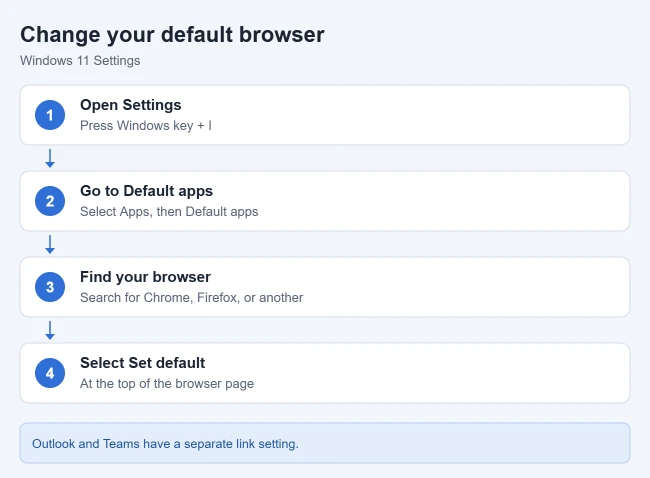650x478 pixels.
Task: Click the 'Windows 11 Settings' subtitle
Action: click(x=80, y=61)
